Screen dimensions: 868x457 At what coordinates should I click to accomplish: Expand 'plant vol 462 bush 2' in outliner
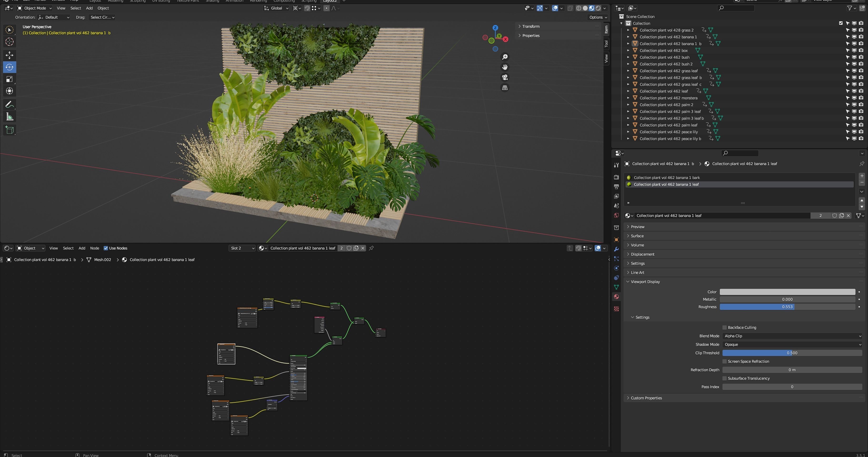pyautogui.click(x=628, y=64)
